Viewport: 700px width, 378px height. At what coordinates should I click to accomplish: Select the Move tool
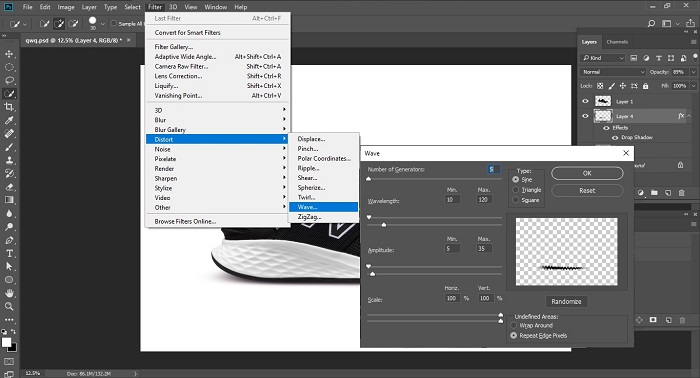point(9,54)
